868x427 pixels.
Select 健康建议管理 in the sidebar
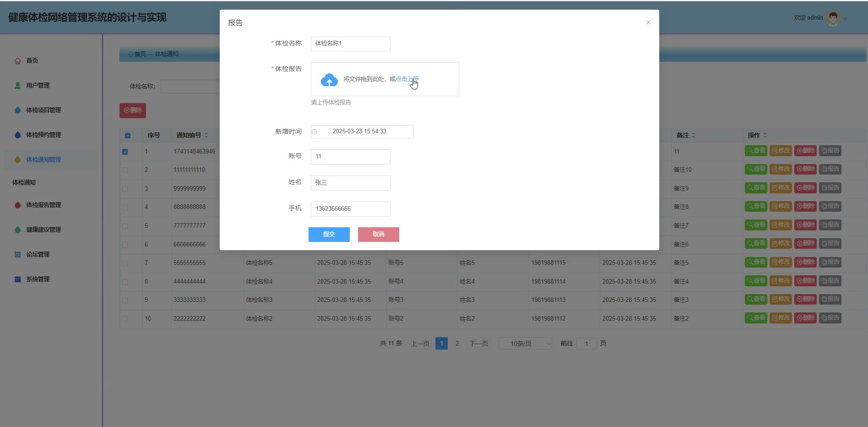[x=43, y=230]
